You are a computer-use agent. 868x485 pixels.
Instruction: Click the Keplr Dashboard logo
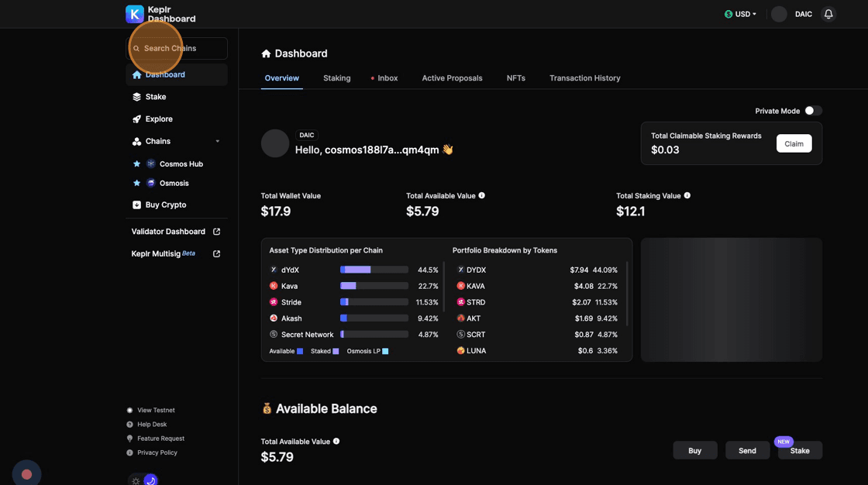(x=160, y=14)
